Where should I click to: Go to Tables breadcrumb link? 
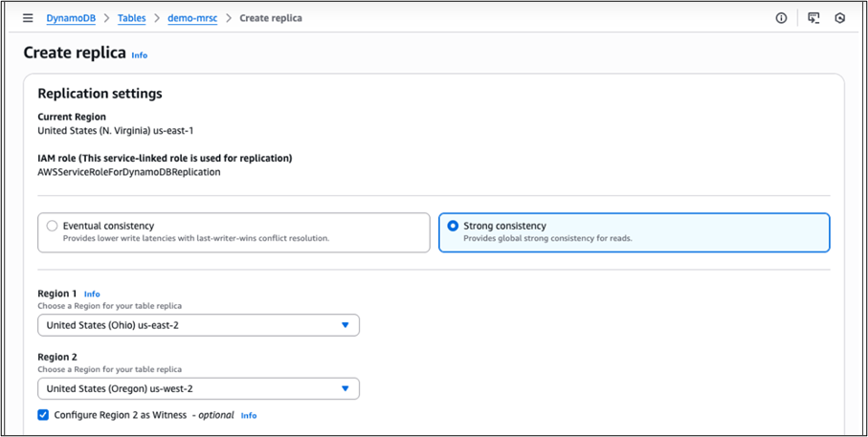click(132, 18)
